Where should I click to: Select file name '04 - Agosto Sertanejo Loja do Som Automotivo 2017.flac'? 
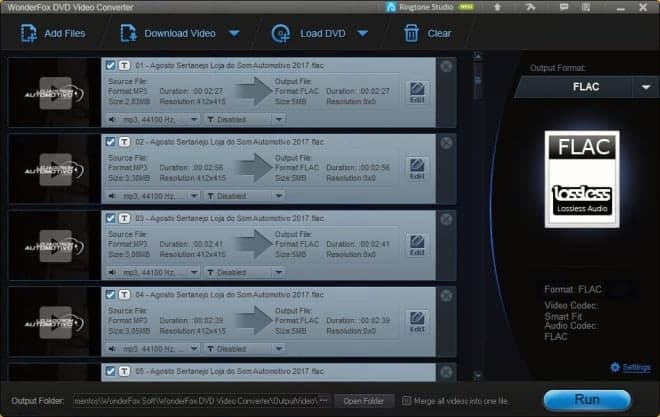tap(230, 295)
